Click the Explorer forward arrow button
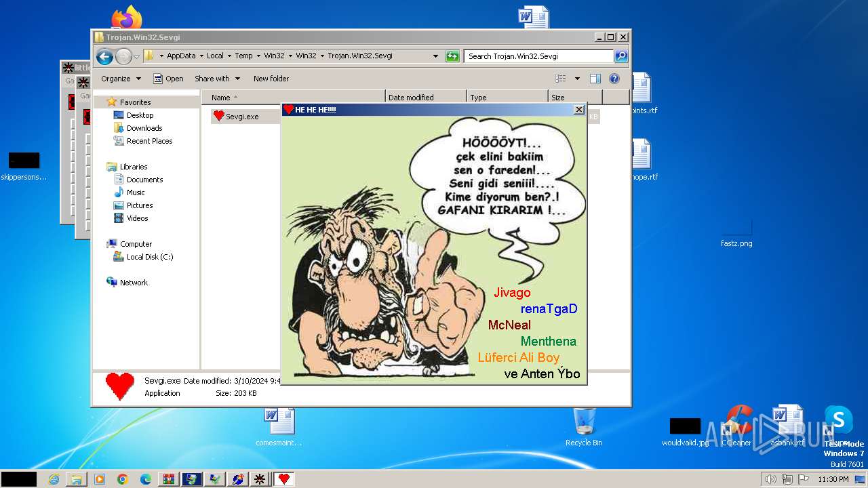 pos(123,56)
